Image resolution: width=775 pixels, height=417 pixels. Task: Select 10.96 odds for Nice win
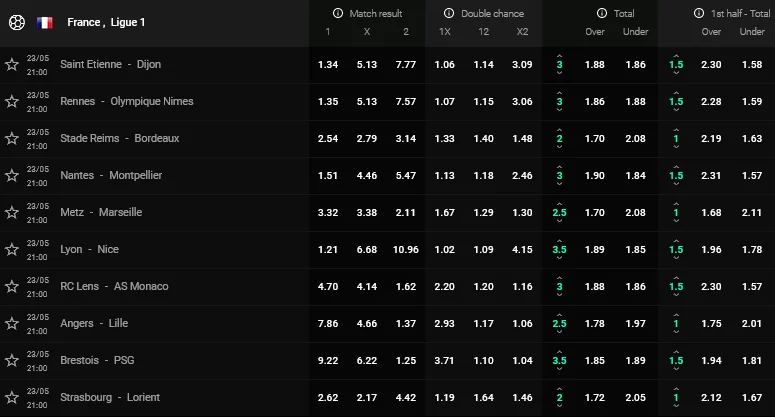pos(406,249)
